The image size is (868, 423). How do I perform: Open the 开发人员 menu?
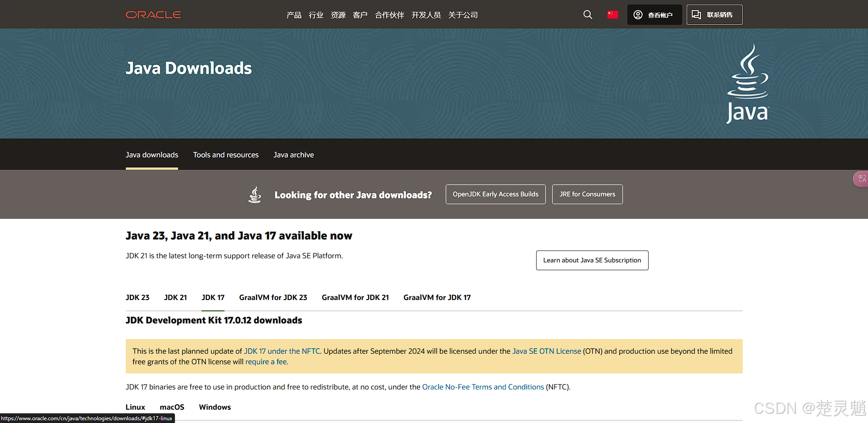426,15
